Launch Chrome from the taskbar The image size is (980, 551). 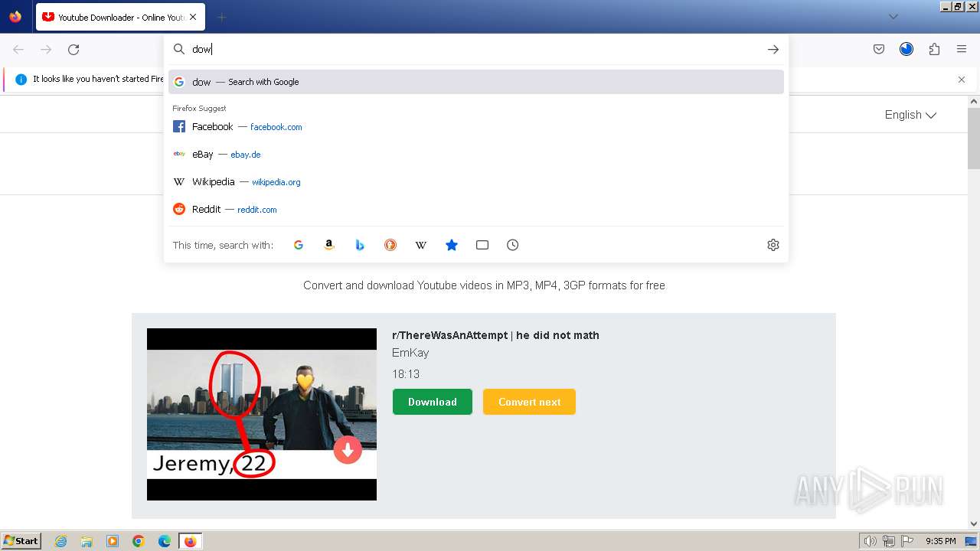coord(139,541)
